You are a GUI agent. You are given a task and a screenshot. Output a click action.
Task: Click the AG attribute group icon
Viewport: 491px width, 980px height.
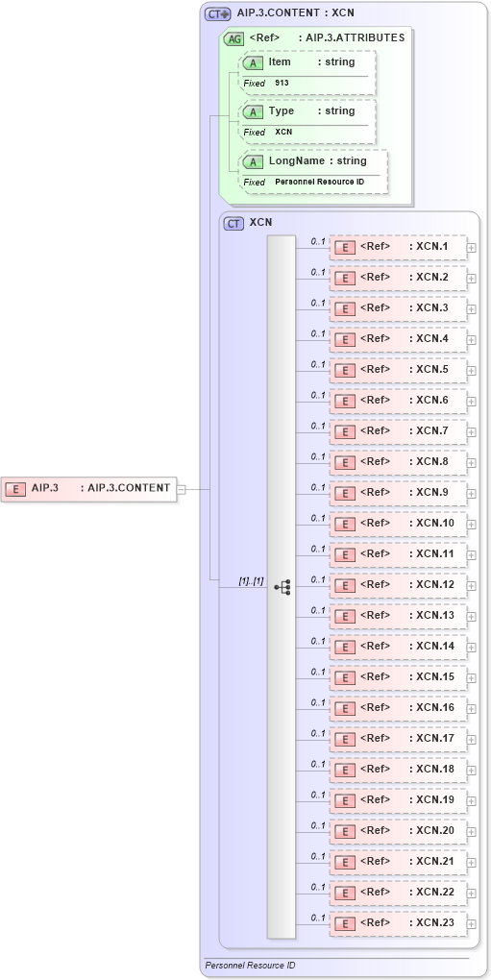pyautogui.click(x=233, y=38)
